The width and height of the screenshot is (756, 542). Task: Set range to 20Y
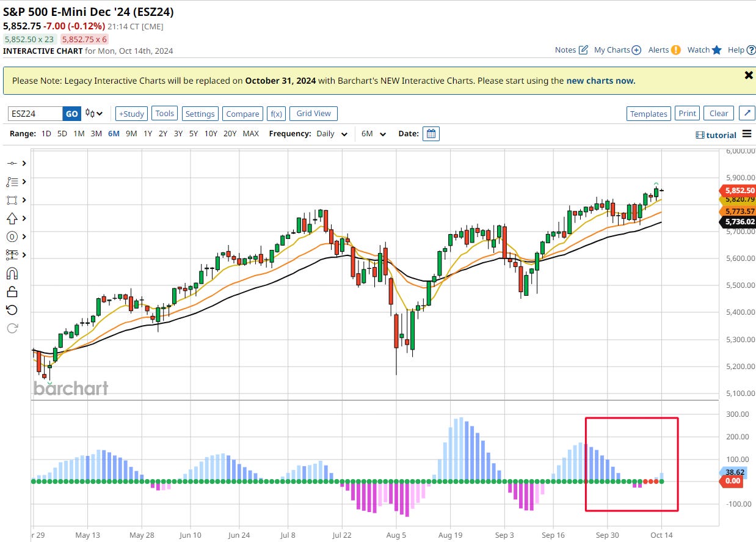pos(230,134)
